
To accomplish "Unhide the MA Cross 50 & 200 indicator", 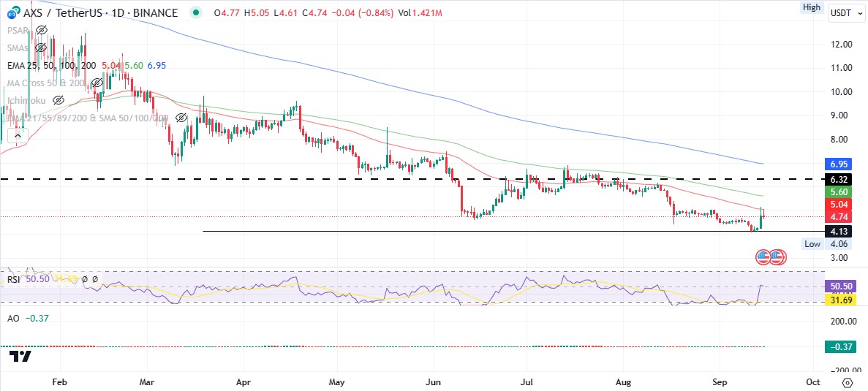I will coord(97,83).
